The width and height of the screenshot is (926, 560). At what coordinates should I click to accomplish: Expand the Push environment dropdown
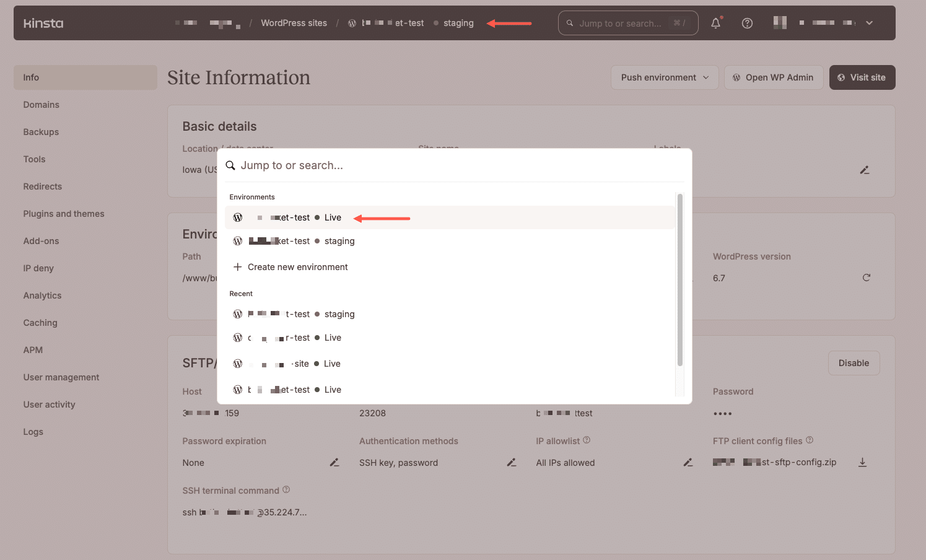[x=664, y=77]
